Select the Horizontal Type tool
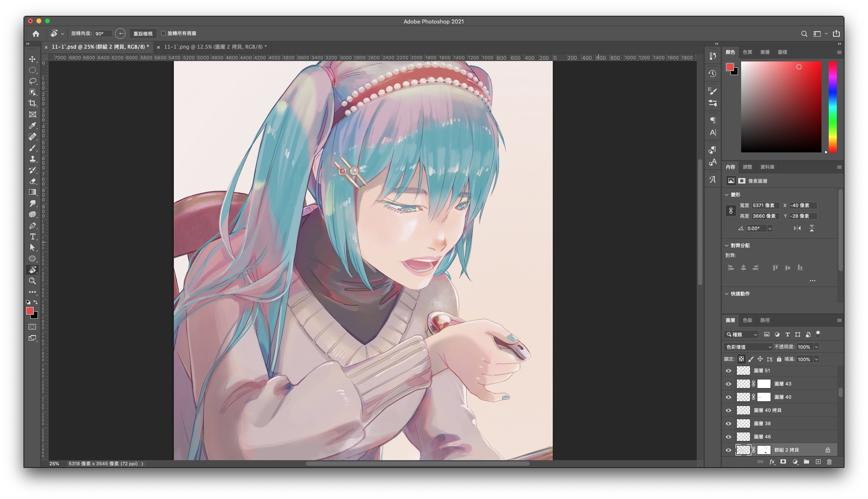The height and width of the screenshot is (499, 868). (x=32, y=236)
